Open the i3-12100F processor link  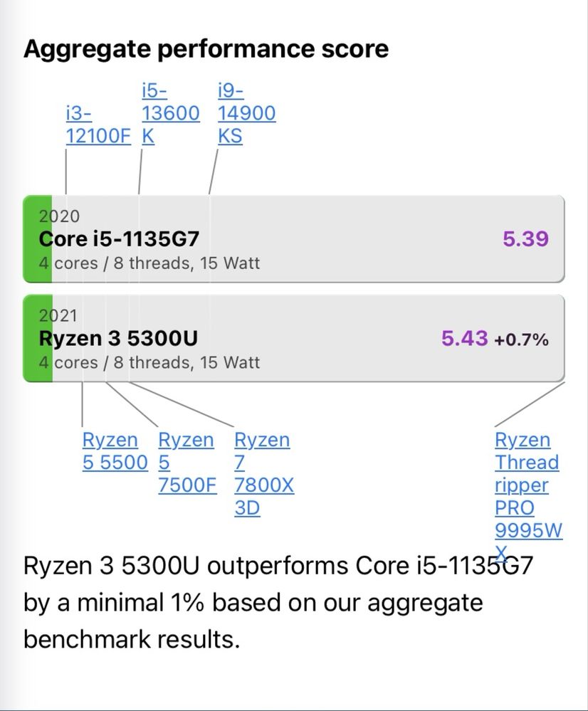(x=98, y=125)
